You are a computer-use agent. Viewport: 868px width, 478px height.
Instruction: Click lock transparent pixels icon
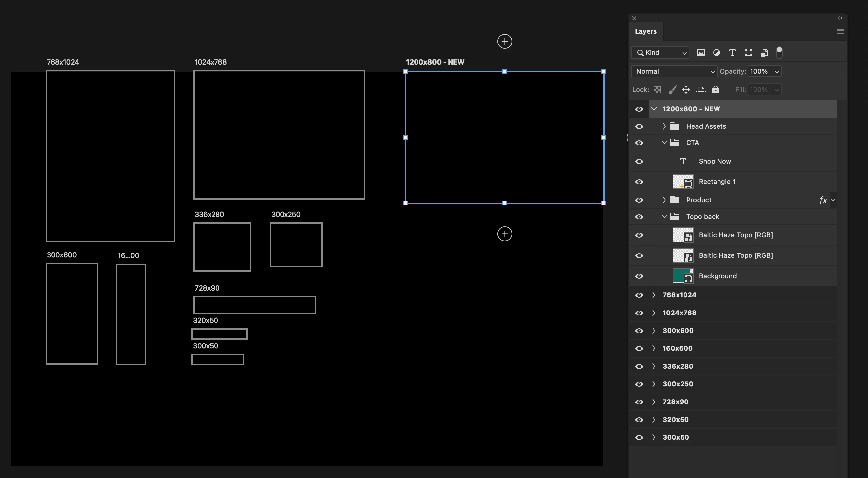pyautogui.click(x=657, y=90)
